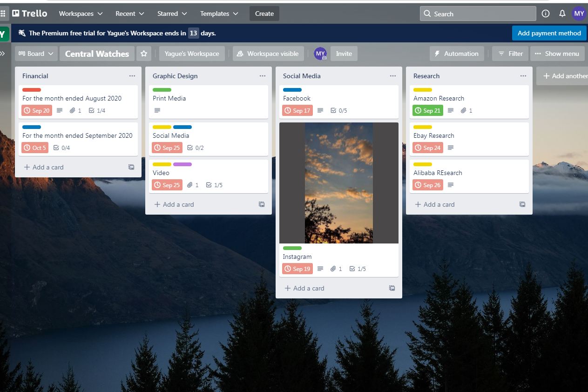Click attachment icon on Video card

click(x=189, y=185)
